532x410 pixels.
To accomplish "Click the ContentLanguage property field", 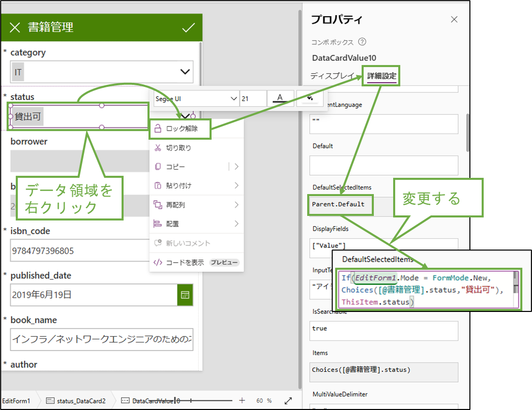I will (383, 124).
